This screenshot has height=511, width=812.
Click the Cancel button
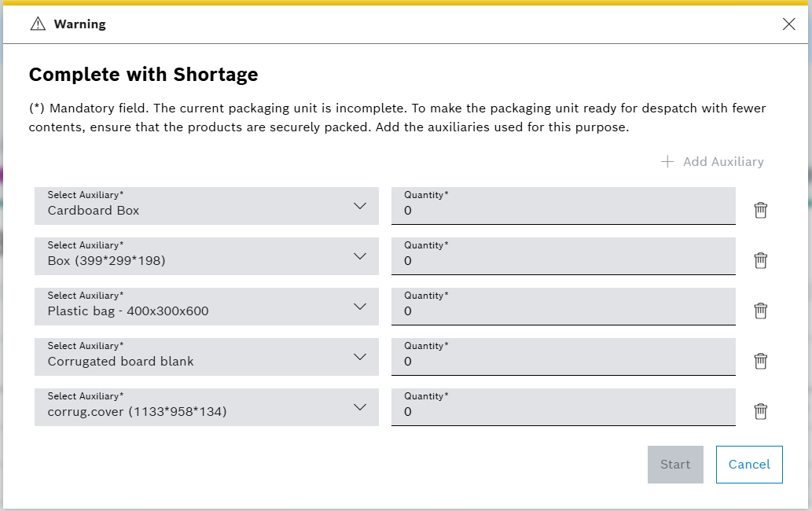click(748, 465)
